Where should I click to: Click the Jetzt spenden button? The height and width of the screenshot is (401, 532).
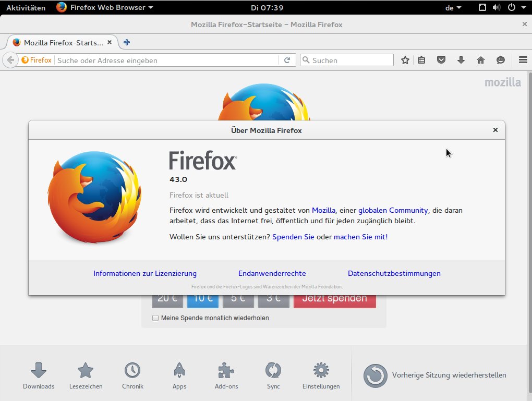[334, 301]
